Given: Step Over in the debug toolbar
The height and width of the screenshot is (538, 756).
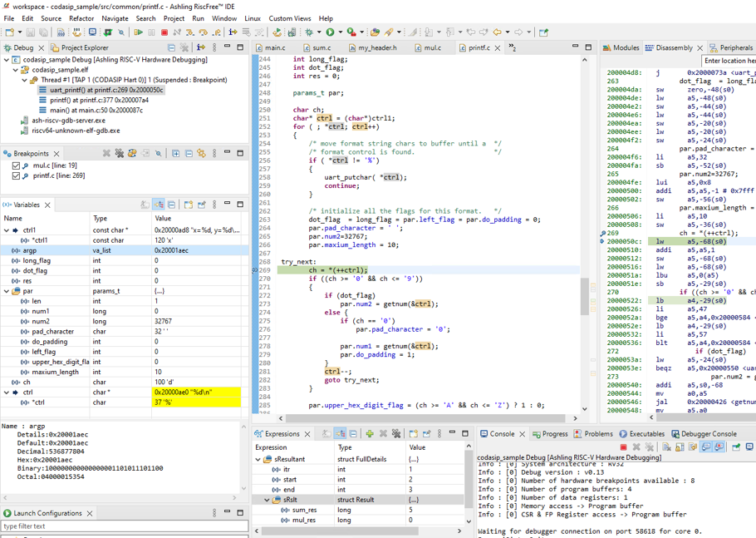Looking at the screenshot, I should click(x=203, y=32).
